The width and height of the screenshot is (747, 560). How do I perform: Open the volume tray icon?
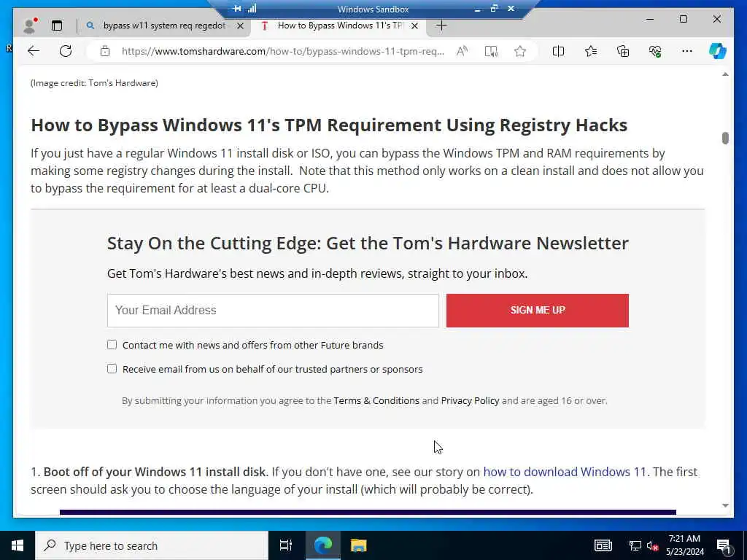[x=651, y=545]
